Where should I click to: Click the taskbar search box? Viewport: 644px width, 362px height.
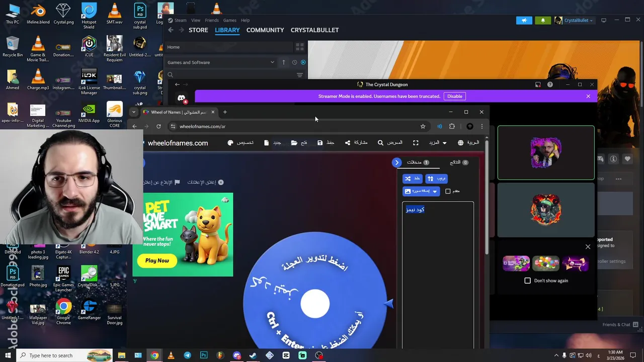coord(65,355)
